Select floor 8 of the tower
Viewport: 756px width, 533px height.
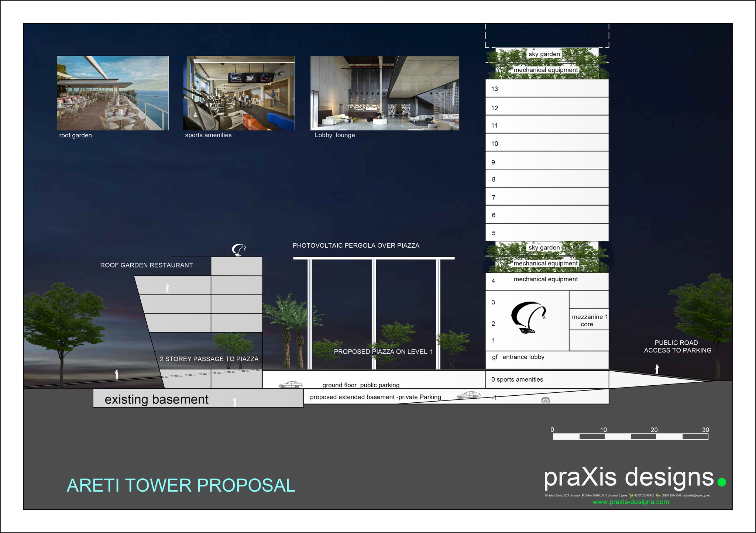pos(547,179)
